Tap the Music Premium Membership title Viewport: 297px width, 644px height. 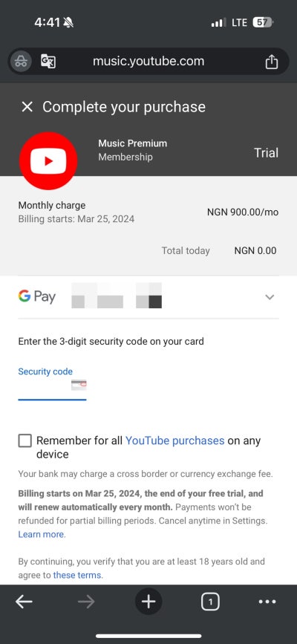coord(132,150)
